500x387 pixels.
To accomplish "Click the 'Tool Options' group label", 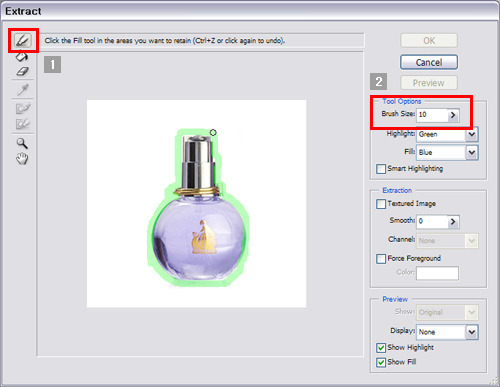I will pyautogui.click(x=402, y=101).
